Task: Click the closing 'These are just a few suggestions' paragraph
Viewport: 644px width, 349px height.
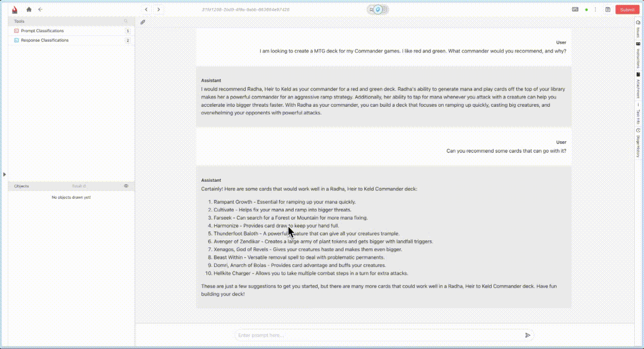Action: pyautogui.click(x=379, y=290)
